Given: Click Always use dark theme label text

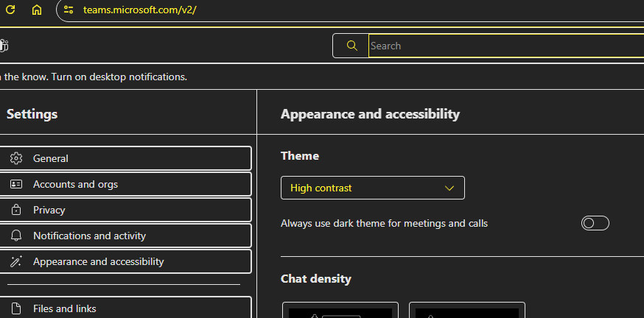Looking at the screenshot, I should (384, 224).
